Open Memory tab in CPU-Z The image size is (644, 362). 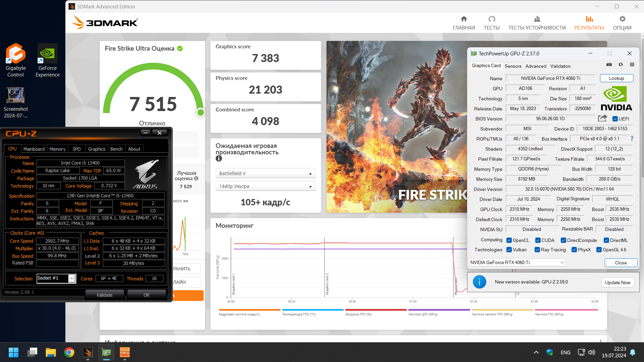57,149
